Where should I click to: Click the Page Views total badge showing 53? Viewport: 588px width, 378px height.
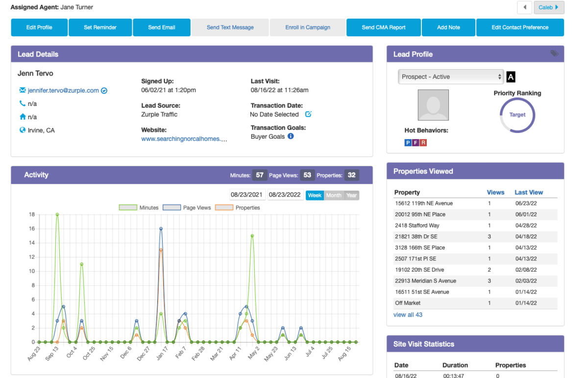click(x=307, y=175)
